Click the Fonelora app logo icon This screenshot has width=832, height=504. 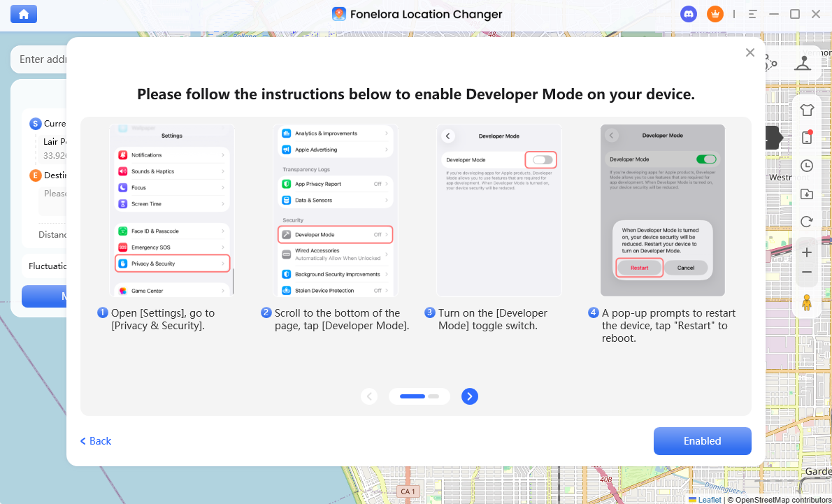coord(339,14)
